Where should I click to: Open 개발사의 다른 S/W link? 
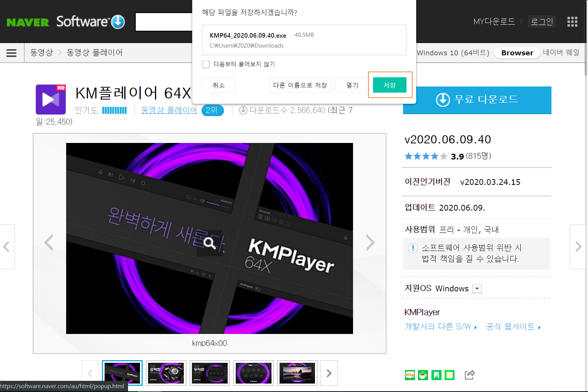[441, 327]
